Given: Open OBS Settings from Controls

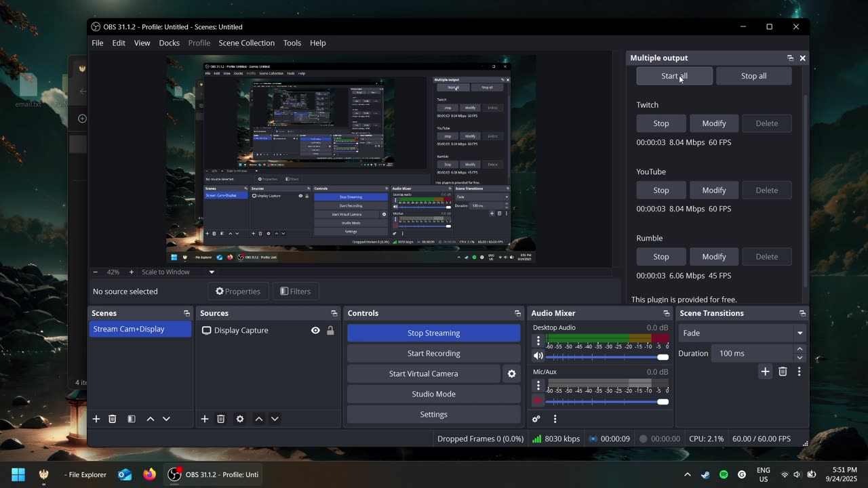Looking at the screenshot, I should (434, 414).
